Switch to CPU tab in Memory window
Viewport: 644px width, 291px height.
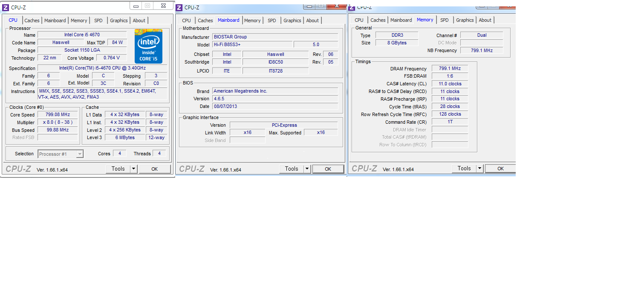point(359,20)
